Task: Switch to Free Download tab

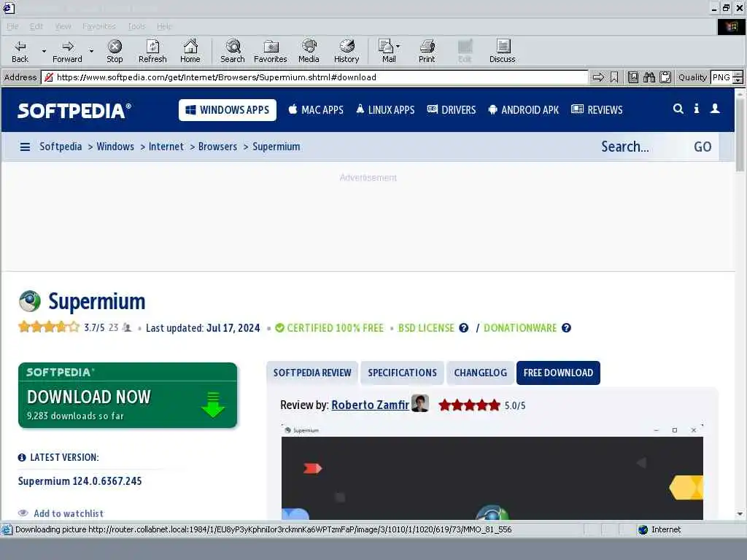Action: [x=558, y=373]
